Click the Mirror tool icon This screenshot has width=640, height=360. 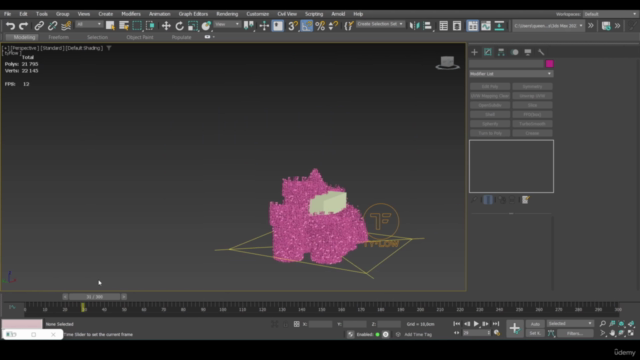click(x=414, y=26)
